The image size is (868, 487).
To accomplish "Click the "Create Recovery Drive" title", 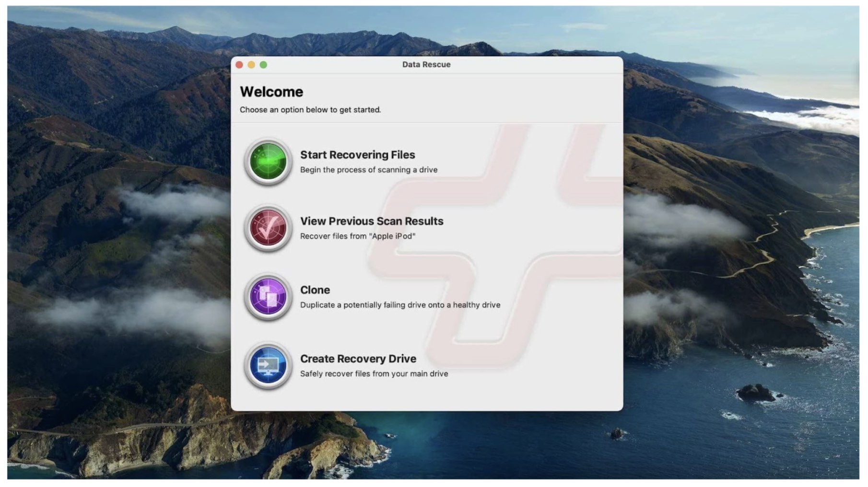I will point(358,359).
